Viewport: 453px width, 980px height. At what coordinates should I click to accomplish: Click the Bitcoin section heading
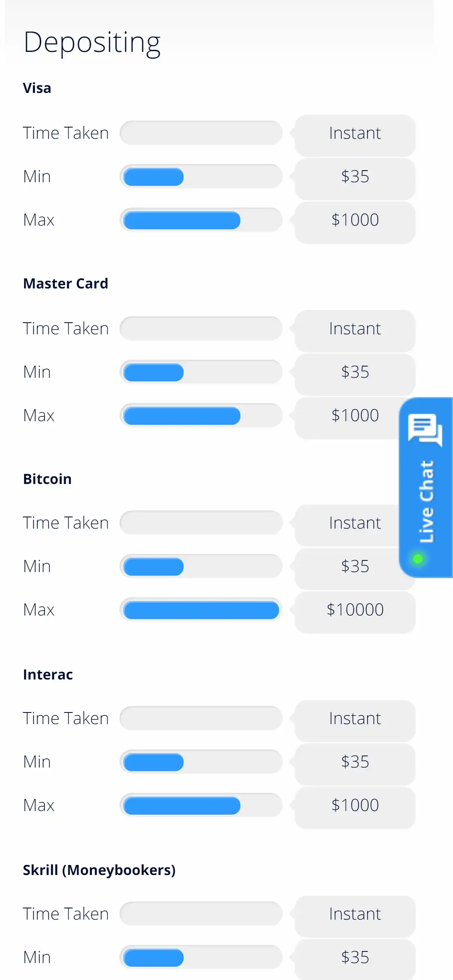(x=48, y=479)
